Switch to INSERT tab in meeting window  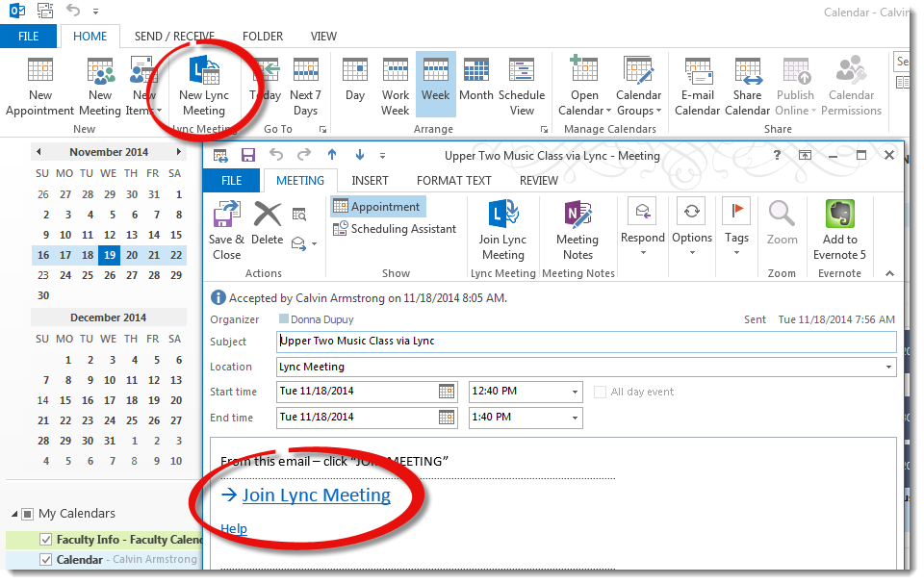[370, 180]
